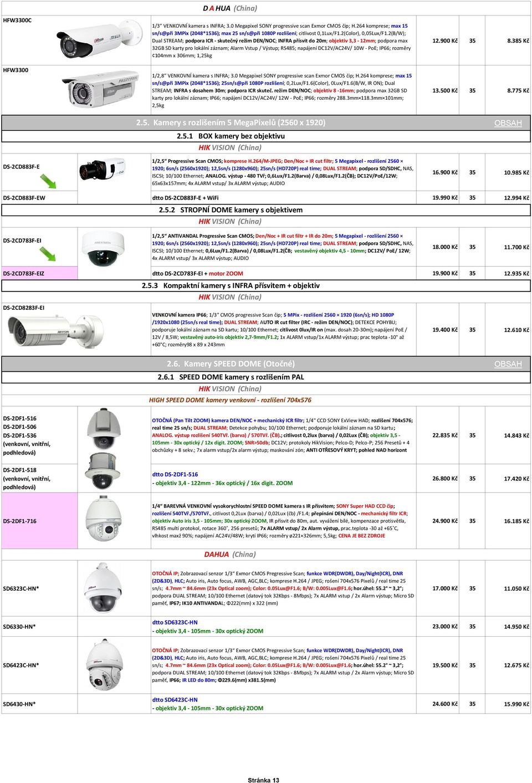Select the model name DS-2CD8283F-EI
532x783 pixels.
pyautogui.click(x=24, y=308)
